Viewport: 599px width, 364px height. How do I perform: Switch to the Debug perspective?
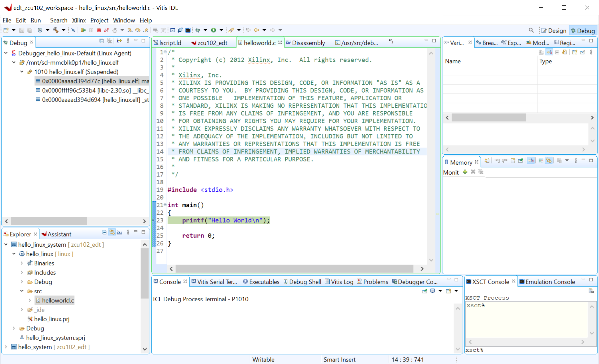(582, 31)
